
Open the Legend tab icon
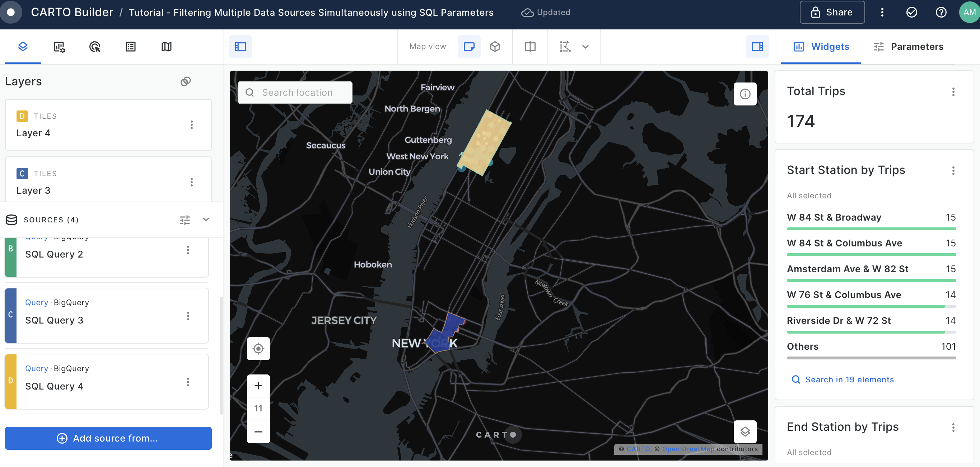click(131, 47)
